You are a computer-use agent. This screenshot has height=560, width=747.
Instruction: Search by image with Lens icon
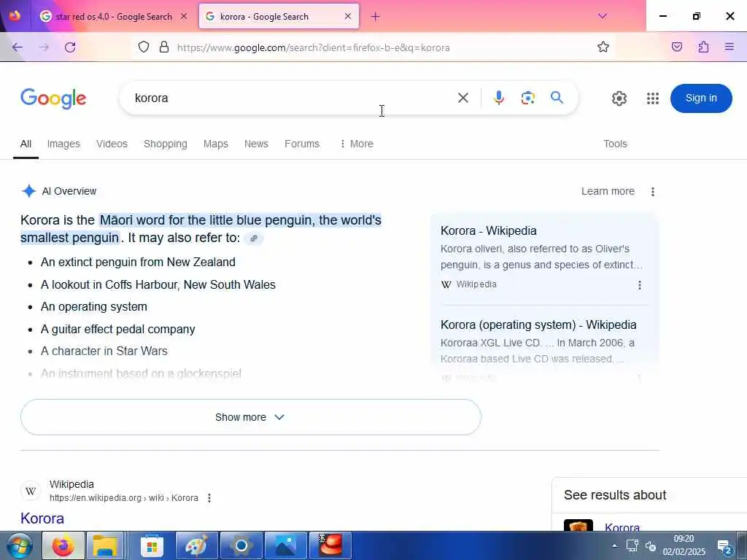click(x=528, y=98)
